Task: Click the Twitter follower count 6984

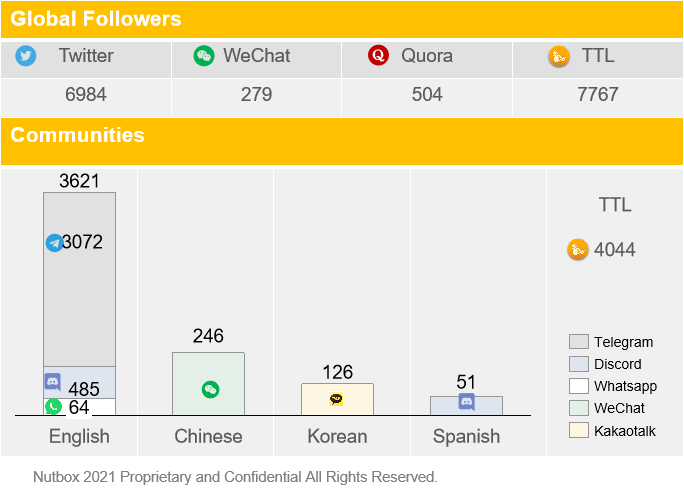Action: coord(86,94)
